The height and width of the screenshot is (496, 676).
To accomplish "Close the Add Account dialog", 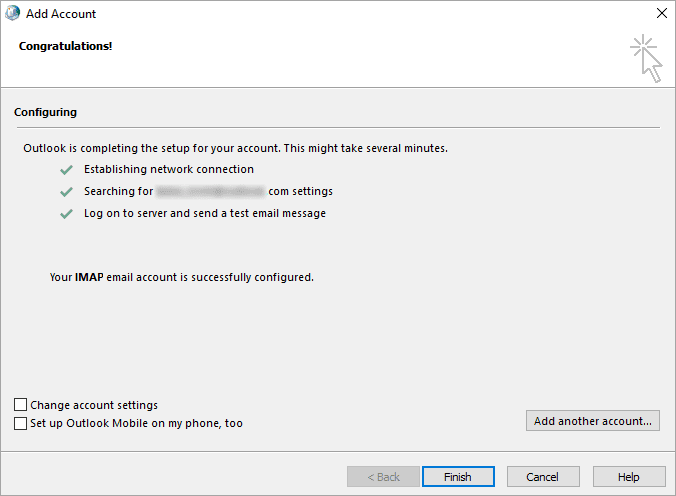I will pos(662,13).
